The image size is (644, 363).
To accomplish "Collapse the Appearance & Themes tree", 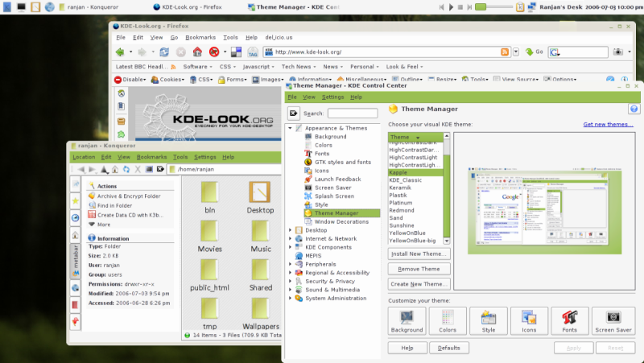I will point(290,128).
